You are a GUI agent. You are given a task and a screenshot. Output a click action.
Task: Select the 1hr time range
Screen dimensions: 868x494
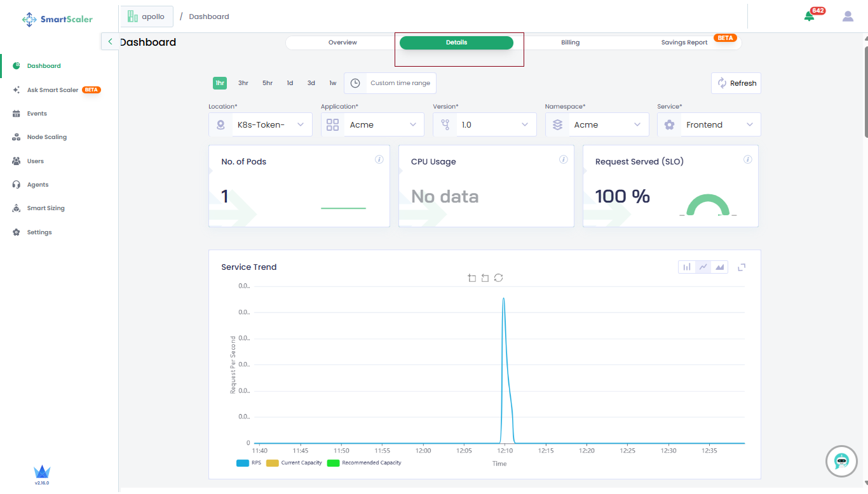(220, 83)
